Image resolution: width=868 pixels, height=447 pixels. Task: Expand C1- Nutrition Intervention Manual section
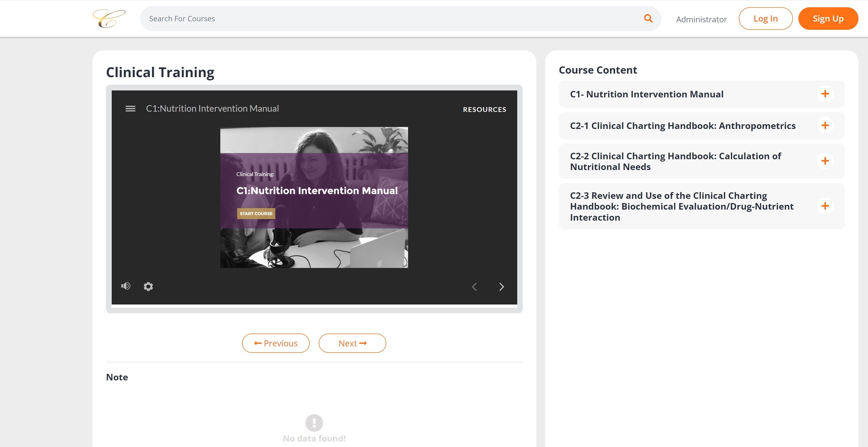pos(825,94)
